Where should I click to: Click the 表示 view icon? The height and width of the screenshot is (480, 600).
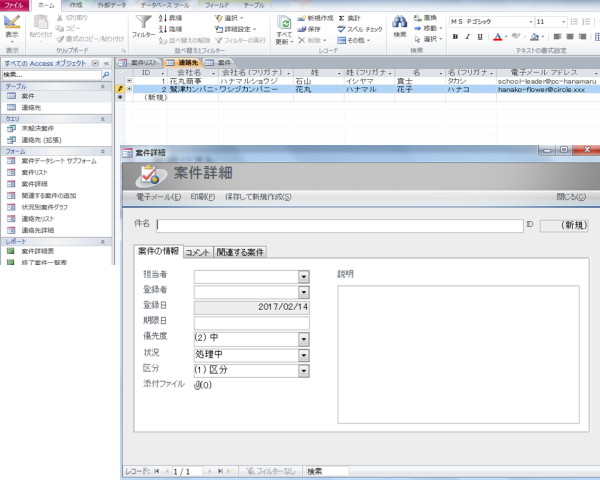(x=12, y=24)
